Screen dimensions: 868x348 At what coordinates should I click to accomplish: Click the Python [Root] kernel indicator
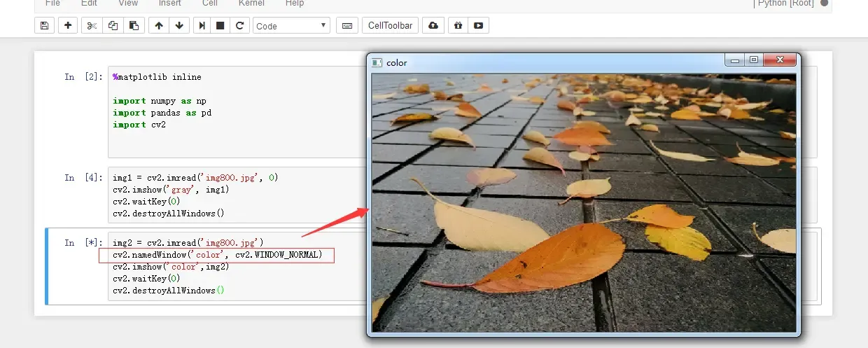tap(785, 4)
